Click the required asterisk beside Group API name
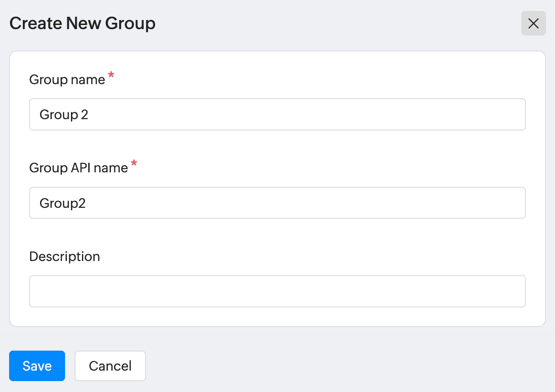 (x=134, y=164)
